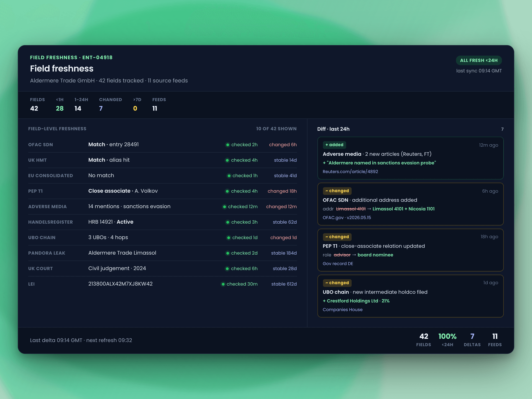This screenshot has height=399, width=532.
Task: Select the <1H 28 summary stat
Action: click(x=60, y=104)
